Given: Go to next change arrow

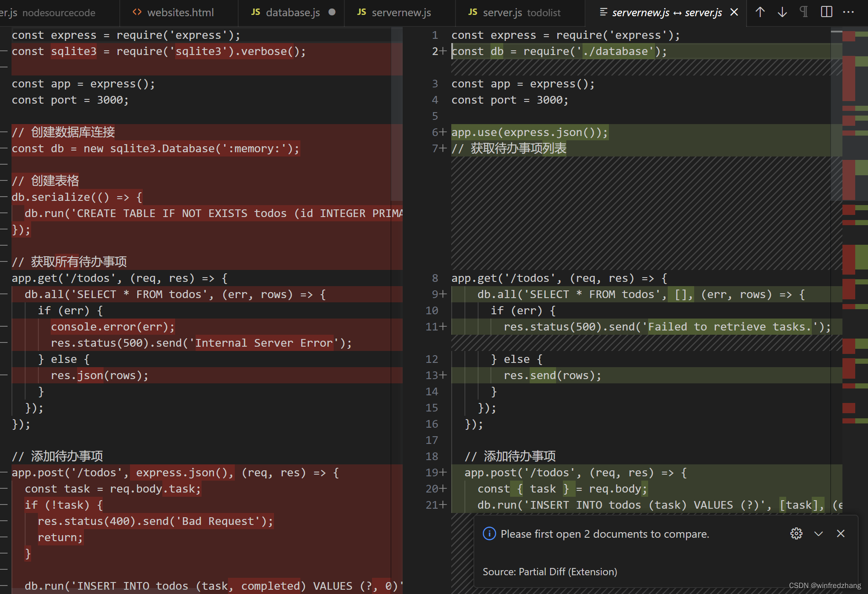Looking at the screenshot, I should (x=782, y=12).
